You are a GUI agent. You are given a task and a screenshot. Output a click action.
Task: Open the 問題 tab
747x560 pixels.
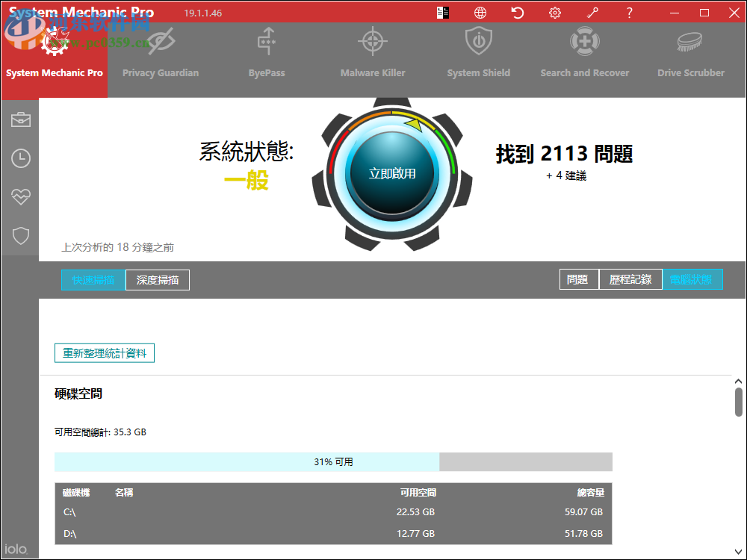(x=579, y=279)
